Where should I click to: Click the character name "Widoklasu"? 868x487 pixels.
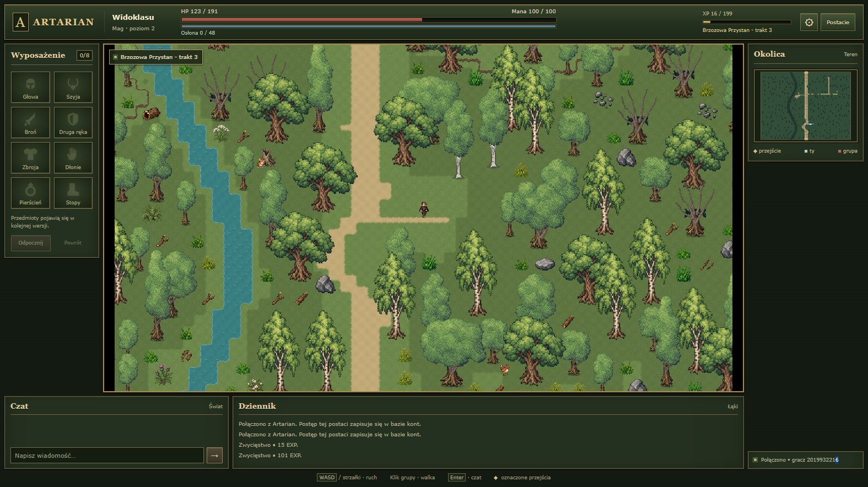[x=133, y=17]
